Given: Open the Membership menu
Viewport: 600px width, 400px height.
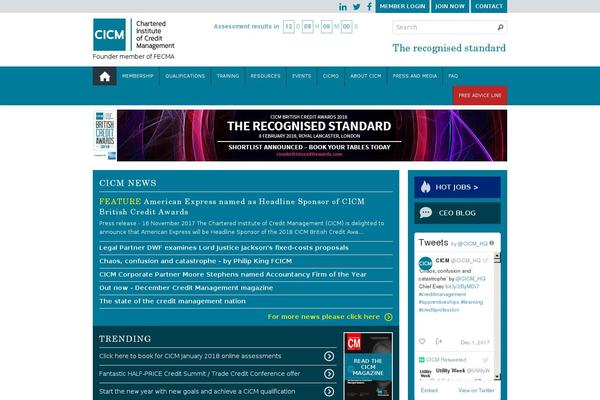Looking at the screenshot, I should [x=138, y=76].
